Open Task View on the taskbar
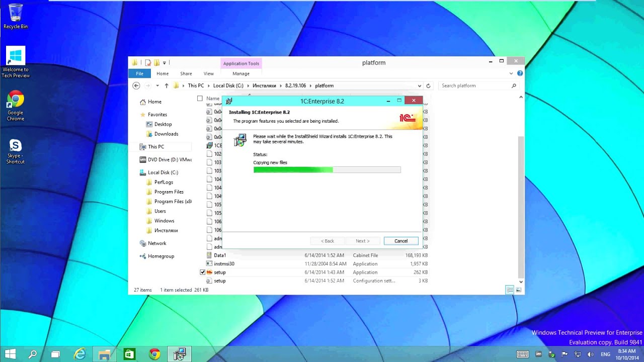Screen dimensions: 644x362 point(55,354)
